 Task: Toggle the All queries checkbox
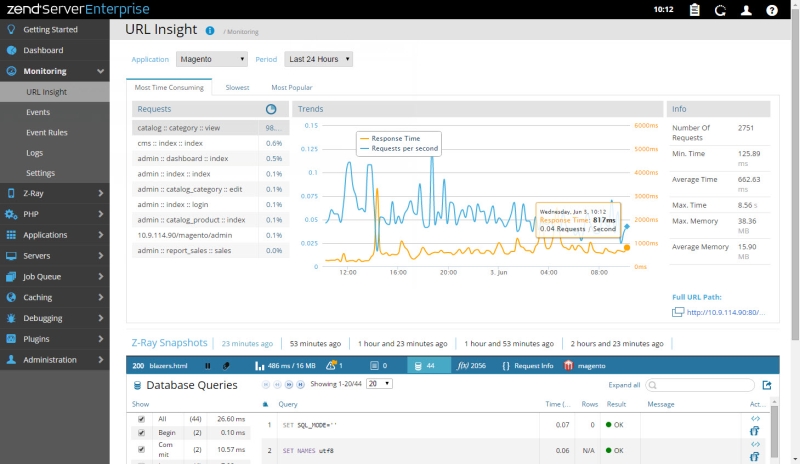(x=141, y=419)
